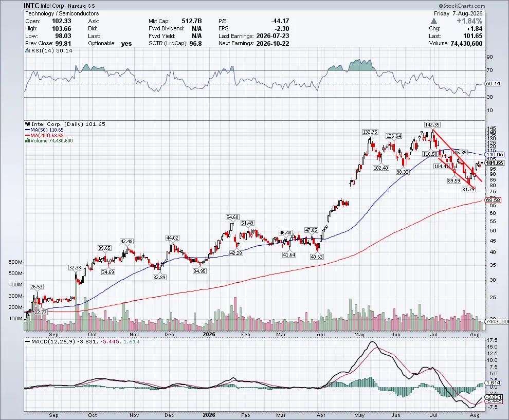The width and height of the screenshot is (509, 420).
Task: Click the 42.48 price label
Action: click(126, 242)
